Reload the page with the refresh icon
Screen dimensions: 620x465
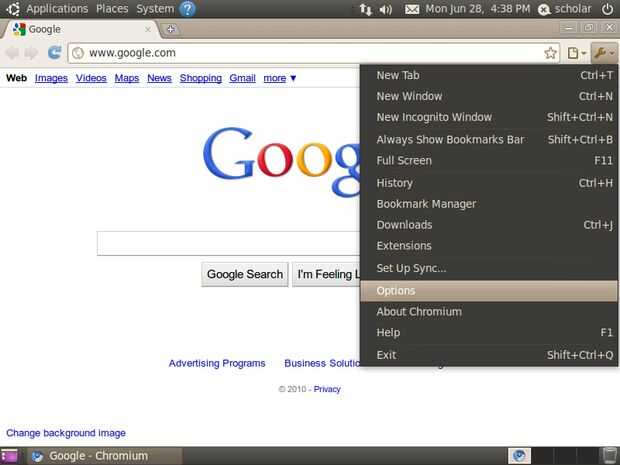click(x=55, y=53)
